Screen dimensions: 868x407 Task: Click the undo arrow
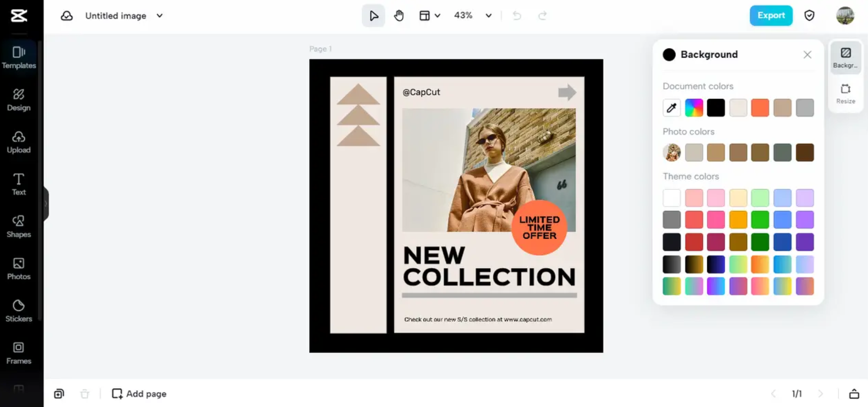coord(517,16)
